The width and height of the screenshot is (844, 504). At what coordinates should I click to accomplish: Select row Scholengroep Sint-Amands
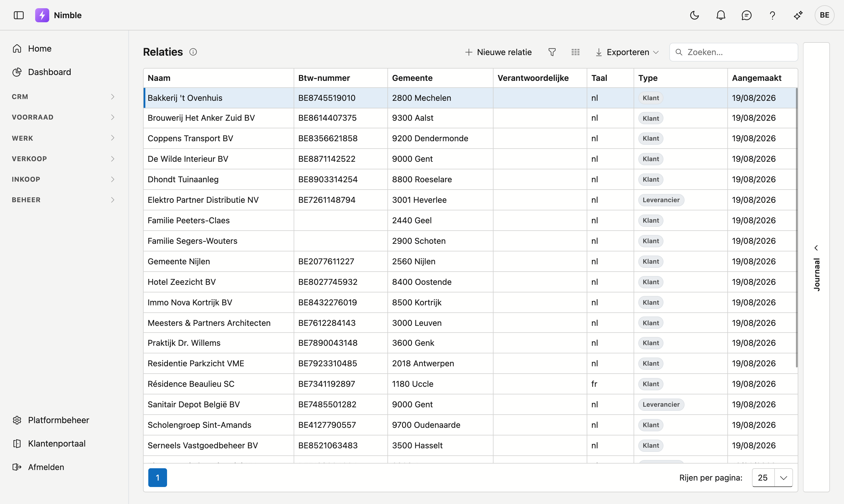coord(470,425)
